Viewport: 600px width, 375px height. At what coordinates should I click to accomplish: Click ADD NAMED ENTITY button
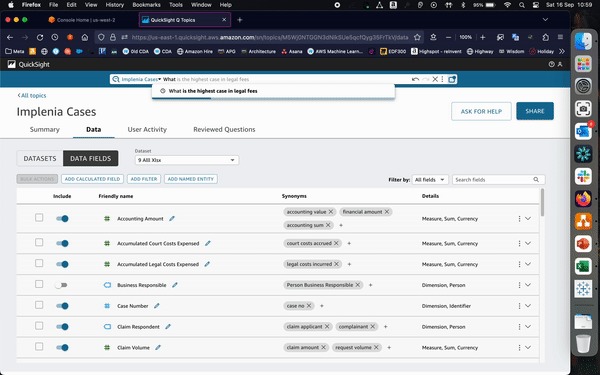click(x=191, y=179)
